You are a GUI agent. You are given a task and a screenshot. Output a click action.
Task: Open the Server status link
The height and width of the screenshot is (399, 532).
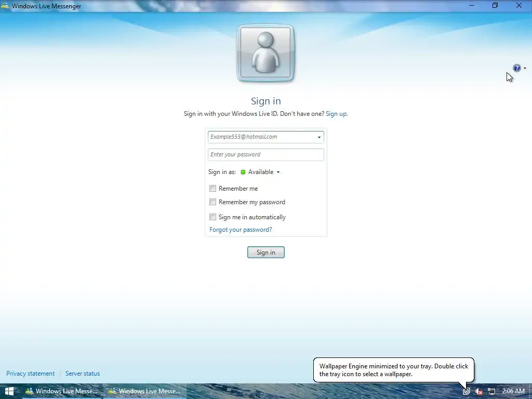pyautogui.click(x=83, y=373)
